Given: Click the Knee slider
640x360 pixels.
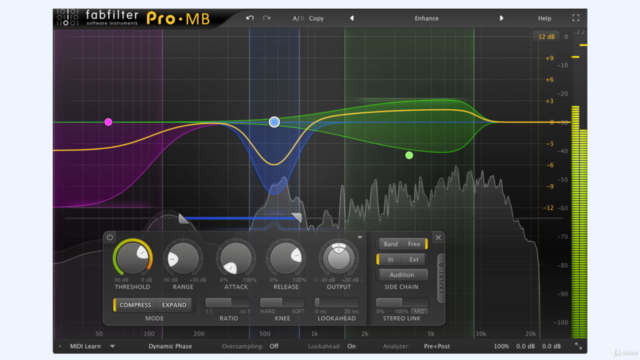Looking at the screenshot, I should (x=282, y=302).
